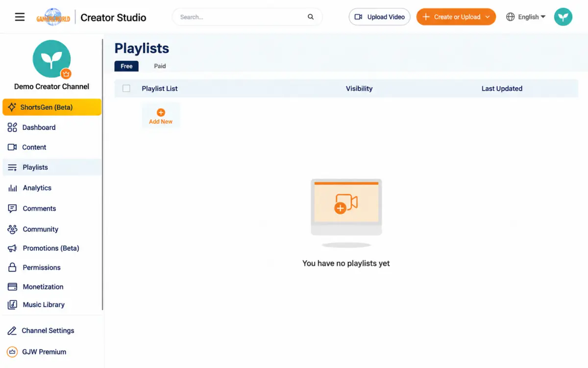Open Community in sidebar
This screenshot has width=588, height=368.
[x=52, y=229]
